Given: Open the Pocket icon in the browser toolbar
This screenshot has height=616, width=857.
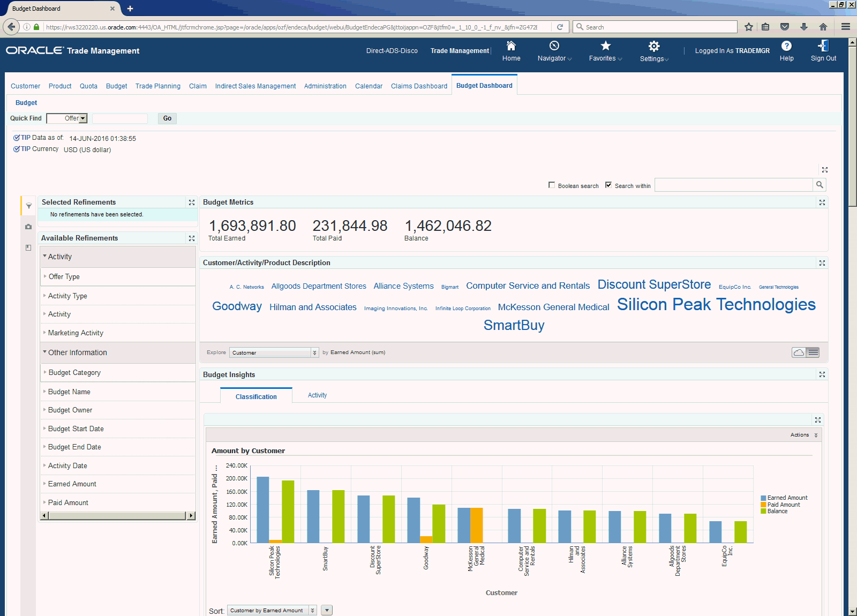Looking at the screenshot, I should pyautogui.click(x=785, y=27).
